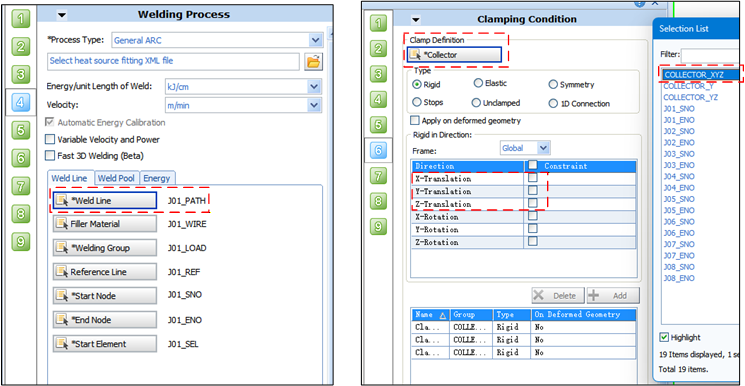This screenshot has width=745, height=386.
Task: Open the Velocity unit dropdown
Action: [314, 105]
